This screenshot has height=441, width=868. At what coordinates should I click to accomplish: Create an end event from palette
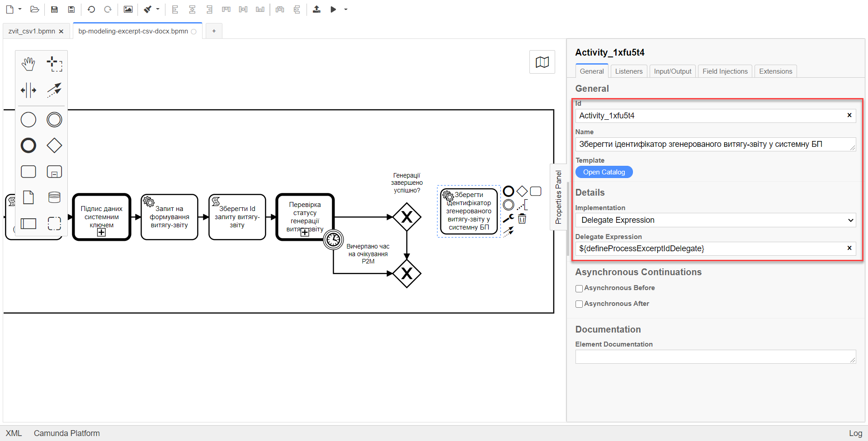(x=28, y=145)
